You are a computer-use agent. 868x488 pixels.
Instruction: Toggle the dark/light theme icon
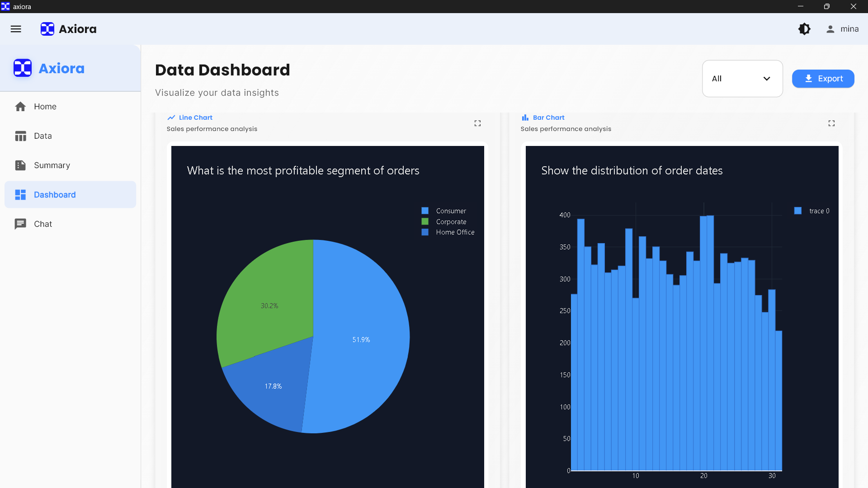(804, 29)
